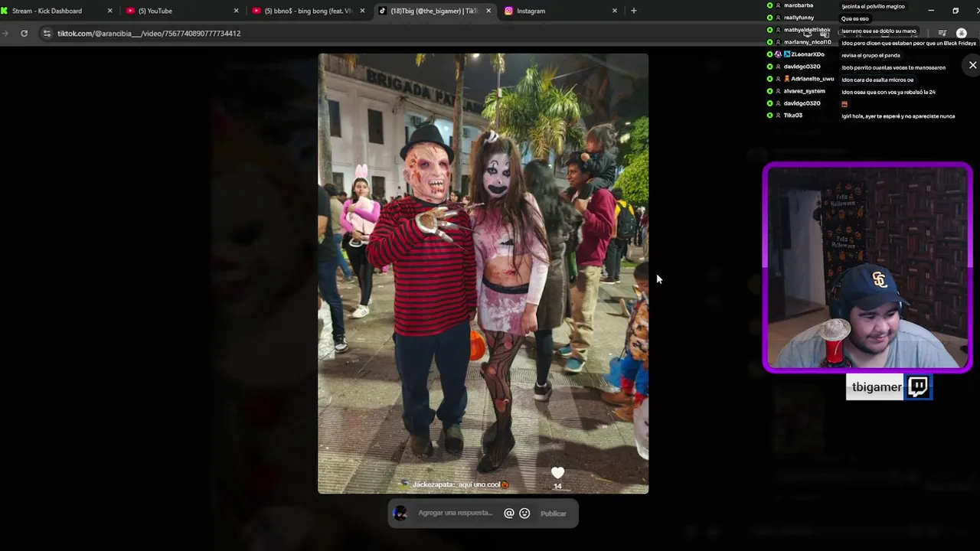
Task: Click the green Kick badge next to Tika03
Action: 769,116
